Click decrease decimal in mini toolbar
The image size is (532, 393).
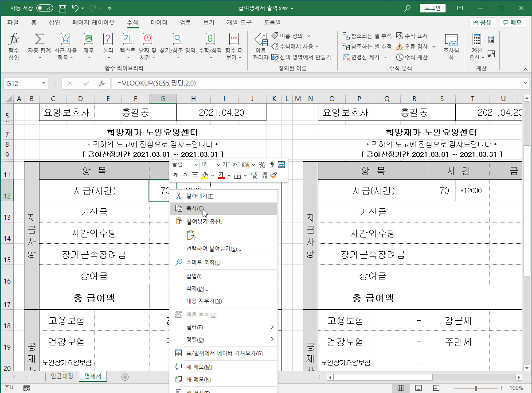pos(264,175)
